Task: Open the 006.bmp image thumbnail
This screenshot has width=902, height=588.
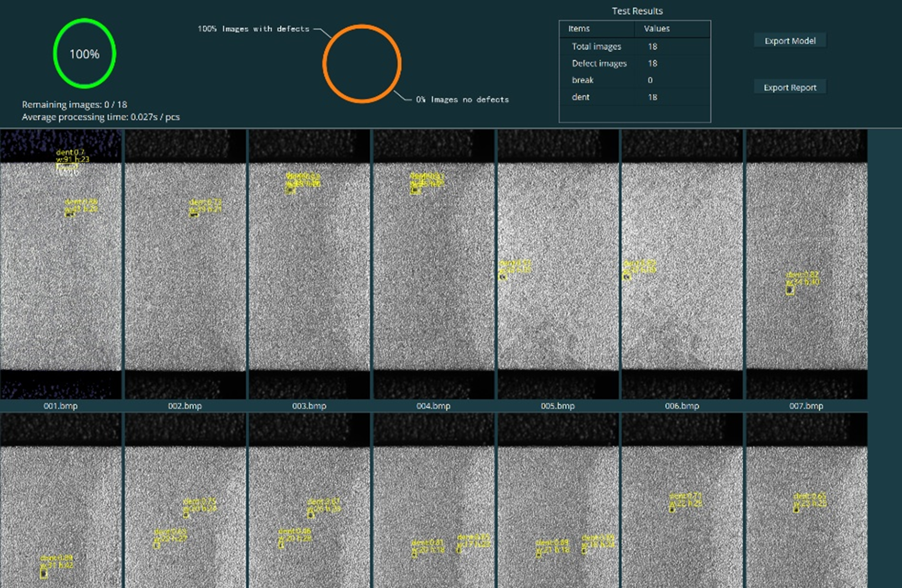Action: pyautogui.click(x=682, y=265)
